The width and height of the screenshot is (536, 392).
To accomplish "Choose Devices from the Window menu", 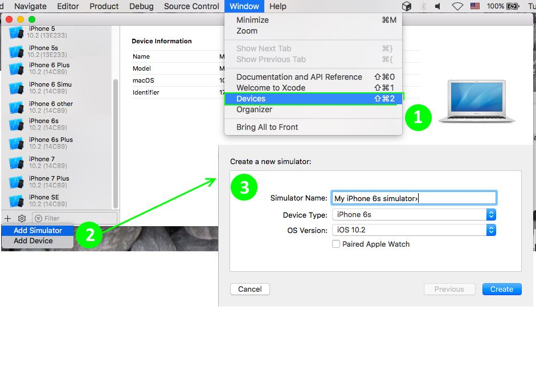I will [x=313, y=99].
